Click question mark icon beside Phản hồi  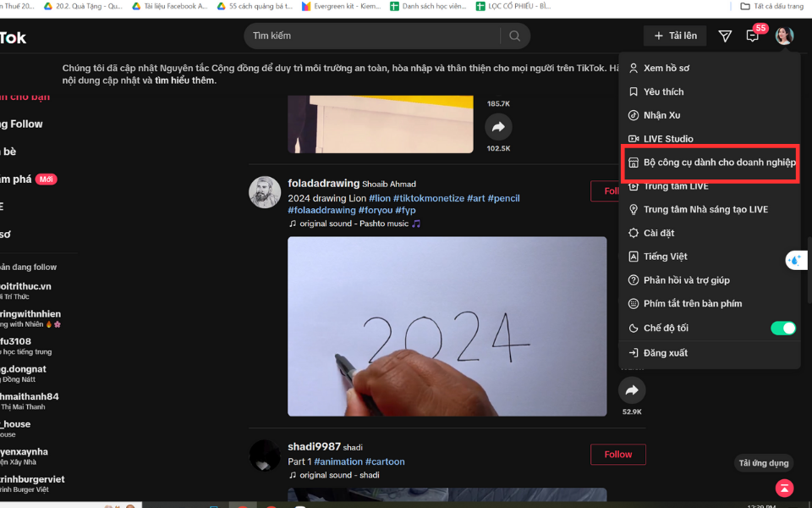(x=633, y=280)
